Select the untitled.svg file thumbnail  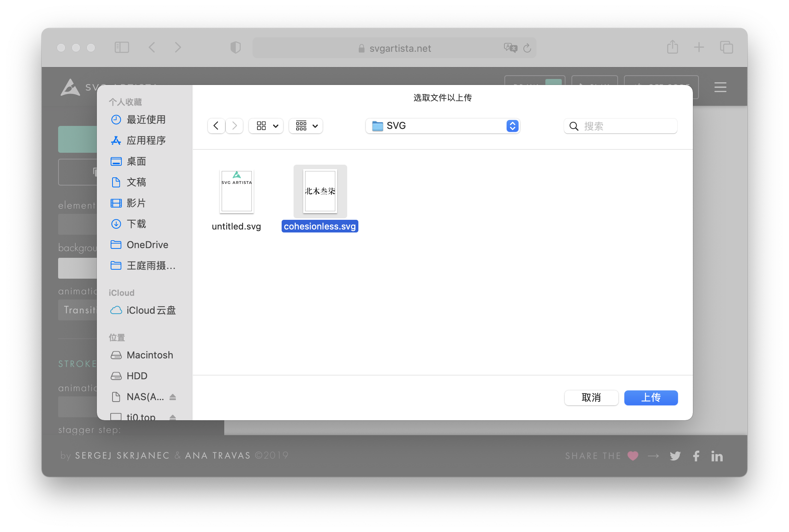tap(237, 191)
